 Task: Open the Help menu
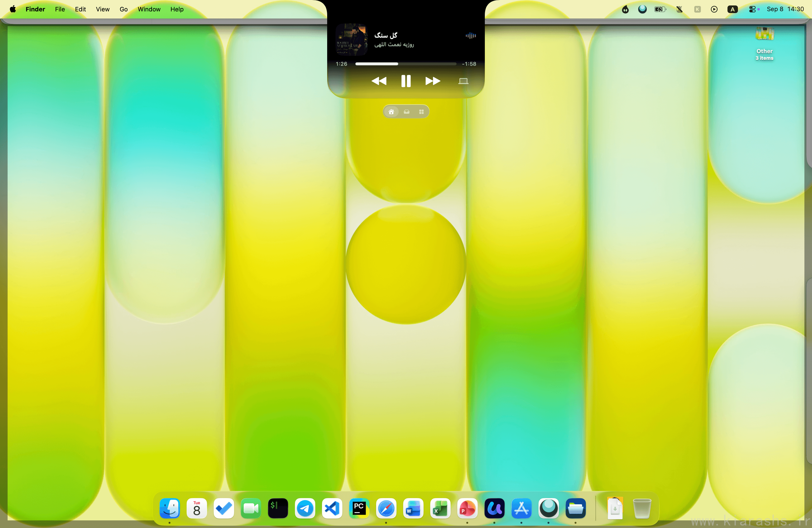tap(177, 9)
